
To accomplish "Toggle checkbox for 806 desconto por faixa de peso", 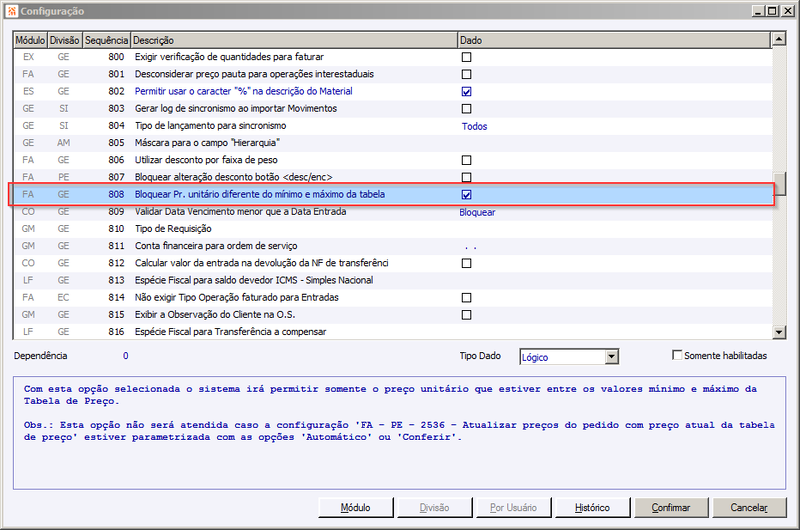I will 466,160.
